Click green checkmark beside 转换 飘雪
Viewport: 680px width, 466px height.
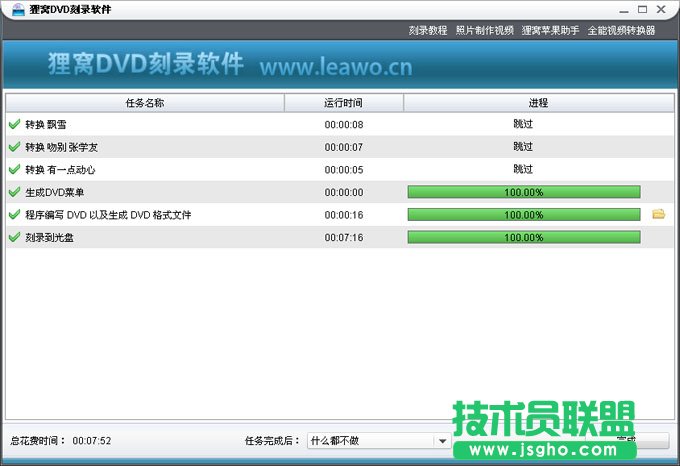click(x=14, y=124)
